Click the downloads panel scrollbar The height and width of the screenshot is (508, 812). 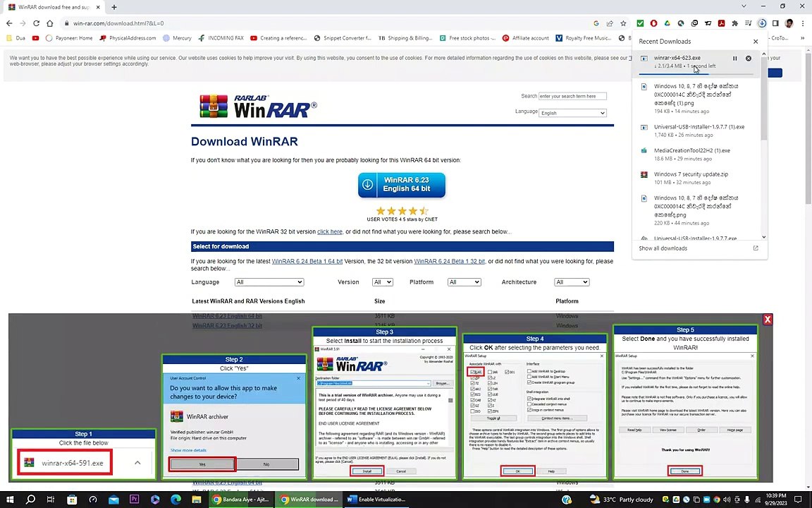coord(763,98)
